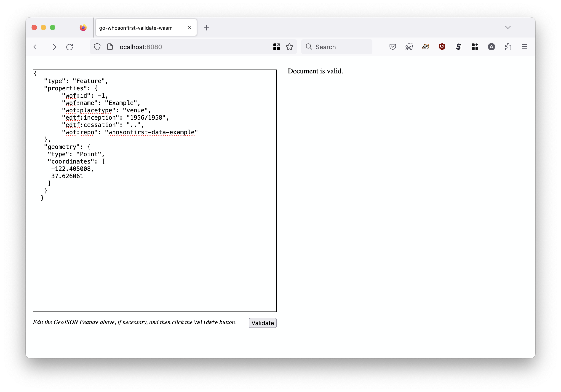Screen dimensions: 561x392
Task: Save the page to Pocket
Action: coord(393,47)
